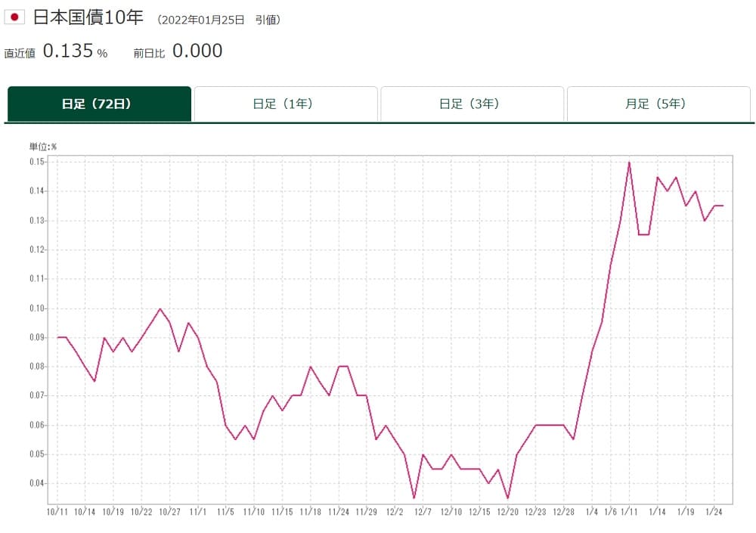Click the 単位:% unit label

(43, 147)
